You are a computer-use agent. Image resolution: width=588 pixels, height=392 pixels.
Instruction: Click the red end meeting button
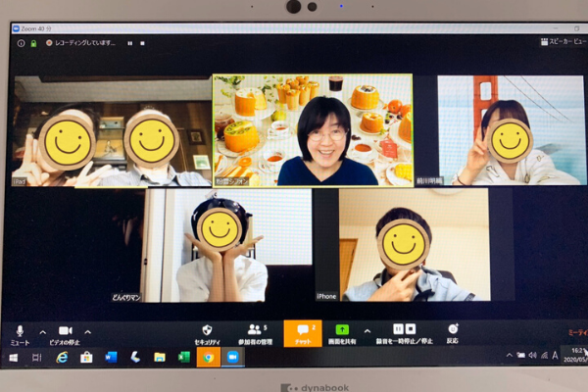click(573, 333)
